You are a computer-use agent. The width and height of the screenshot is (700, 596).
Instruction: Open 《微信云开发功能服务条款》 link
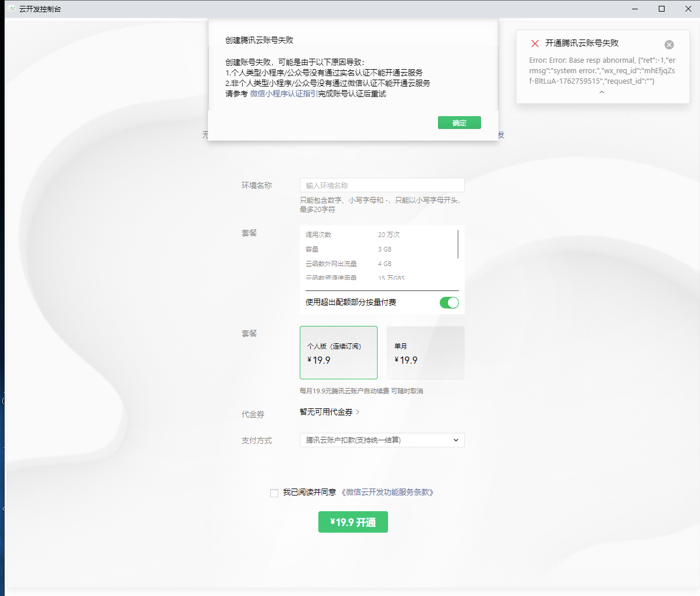pos(387,492)
